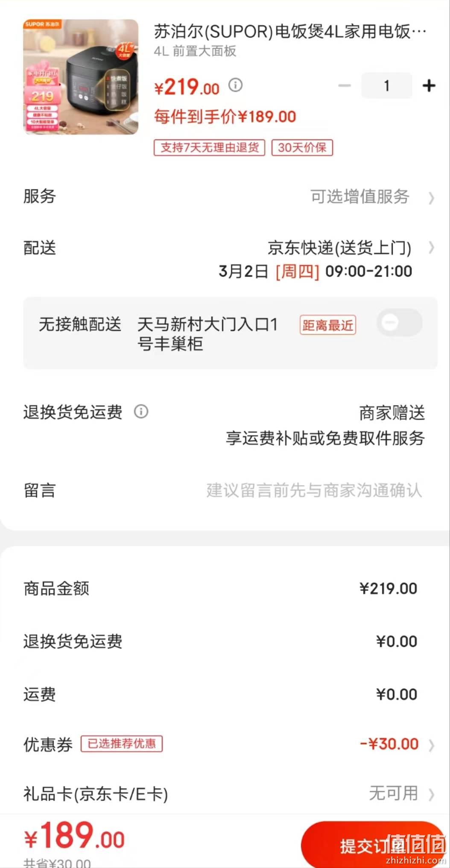Screen dimensions: 450x868
Task: Toggle the 无接触配送 switch
Action: pos(399,323)
